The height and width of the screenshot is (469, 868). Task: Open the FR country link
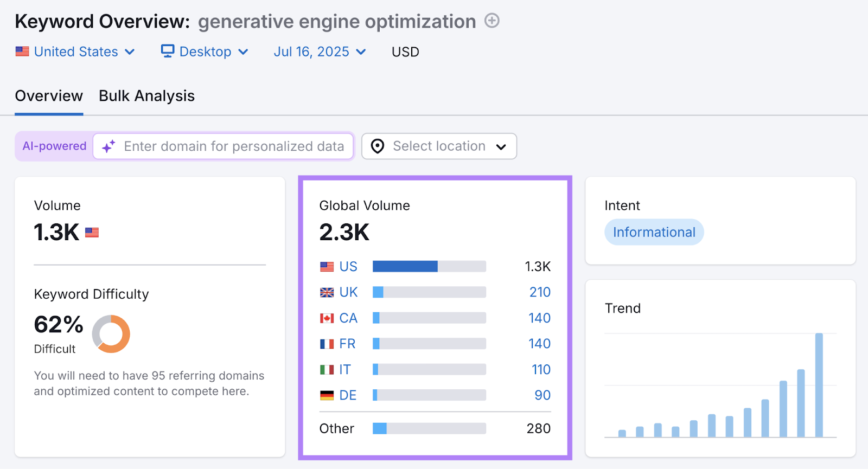pyautogui.click(x=347, y=344)
